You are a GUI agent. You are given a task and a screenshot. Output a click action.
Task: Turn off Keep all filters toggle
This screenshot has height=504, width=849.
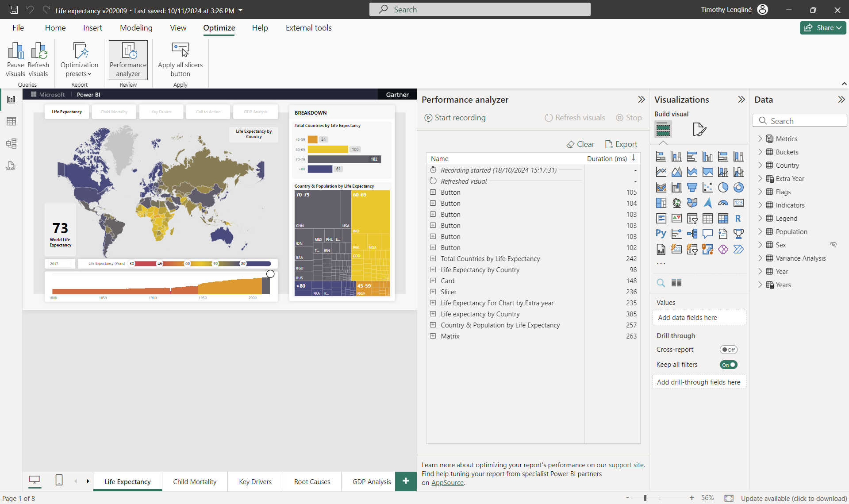click(728, 365)
